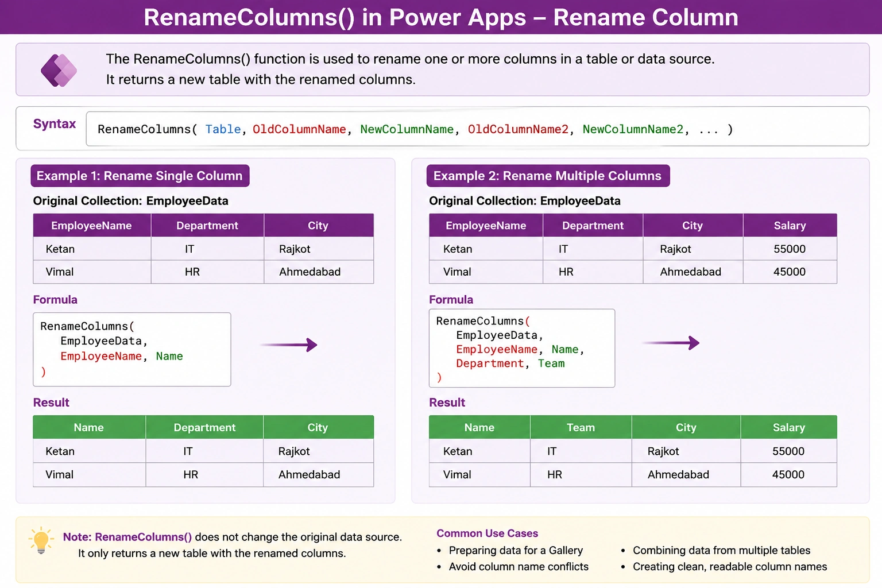Click the 'Combining data from multiple tables' bullet
882x588 pixels.
tap(721, 550)
